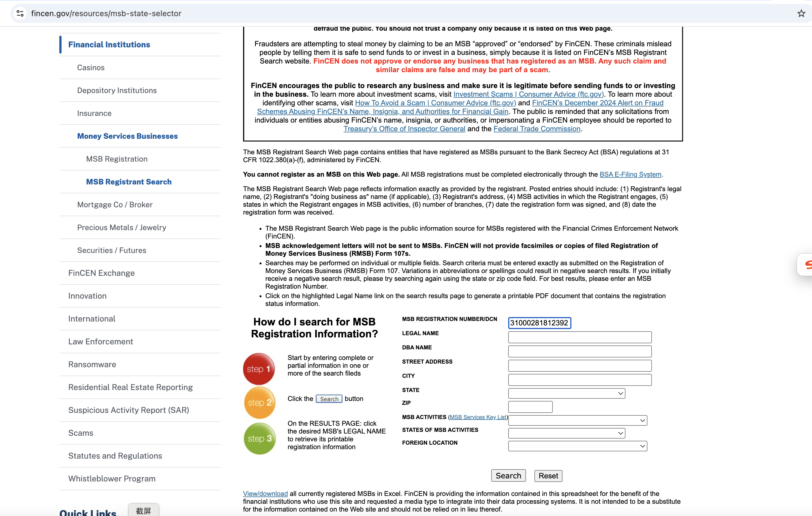Open Statutes and Regulations sidebar item

click(115, 456)
